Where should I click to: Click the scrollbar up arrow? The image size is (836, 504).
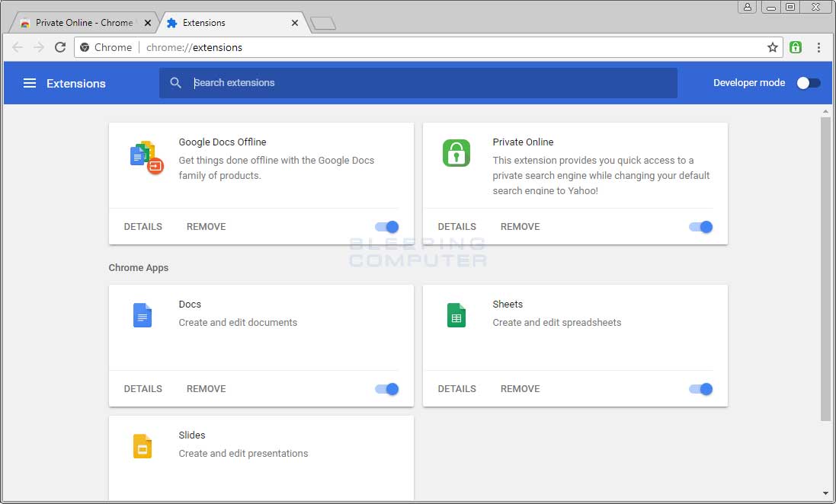point(825,111)
